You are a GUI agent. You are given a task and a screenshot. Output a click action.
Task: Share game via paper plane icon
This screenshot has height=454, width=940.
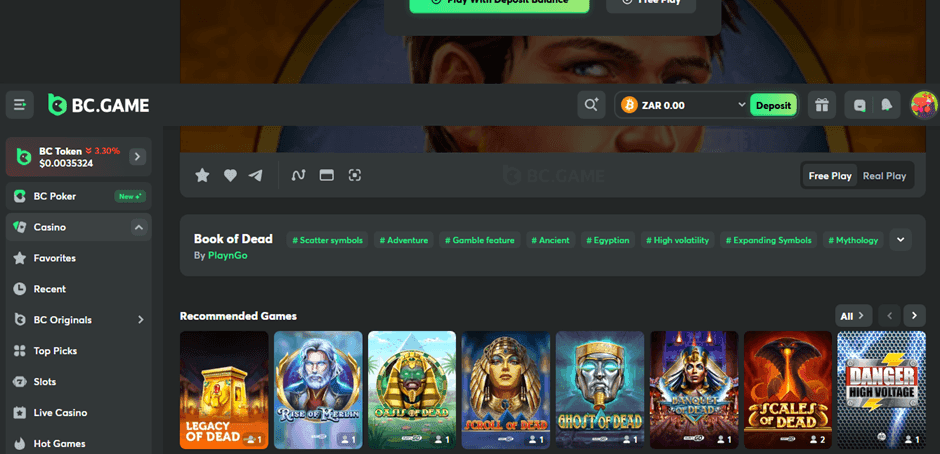(x=256, y=175)
